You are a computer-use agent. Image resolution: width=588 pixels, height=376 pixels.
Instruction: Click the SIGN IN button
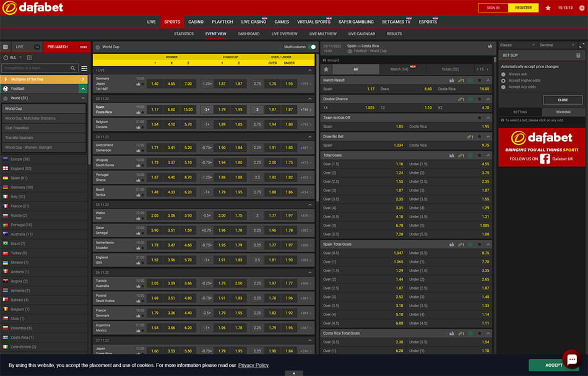coord(493,8)
